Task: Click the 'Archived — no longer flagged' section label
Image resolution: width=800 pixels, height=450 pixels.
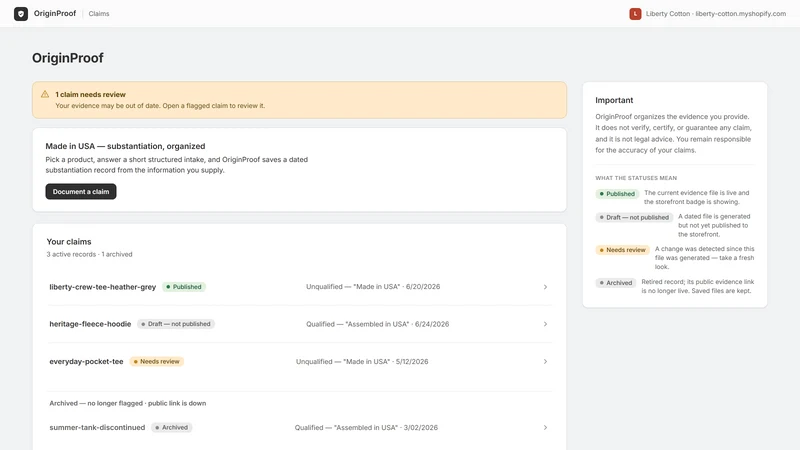Action: [128, 403]
